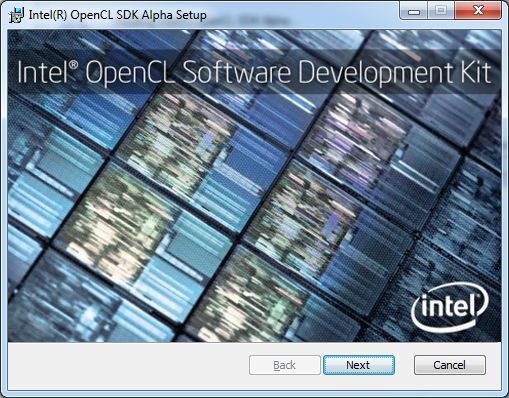Click the greyed-out Back button
509x398 pixels.
(285, 365)
